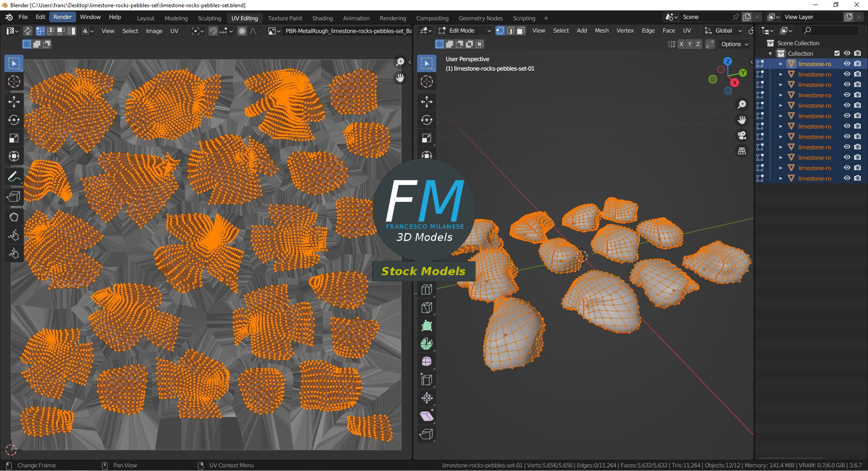
Task: Select the Rip Region tool in UV editor
Action: pyautogui.click(x=14, y=197)
